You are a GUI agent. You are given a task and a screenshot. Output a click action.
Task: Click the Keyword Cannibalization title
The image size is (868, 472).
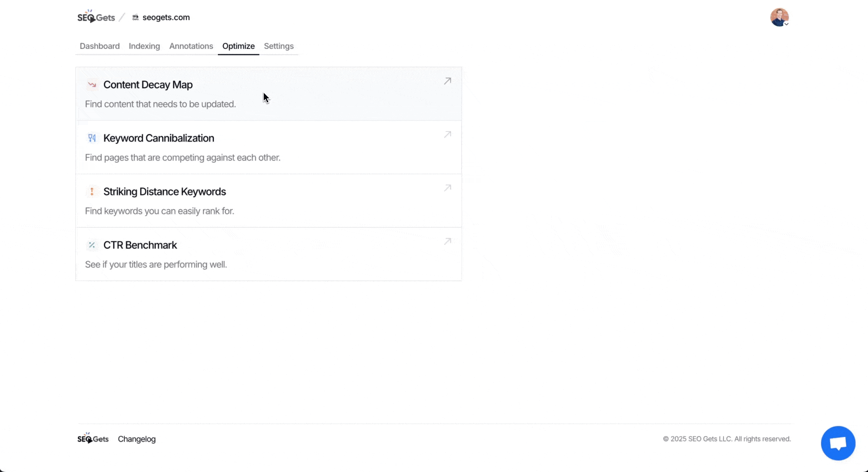point(159,138)
